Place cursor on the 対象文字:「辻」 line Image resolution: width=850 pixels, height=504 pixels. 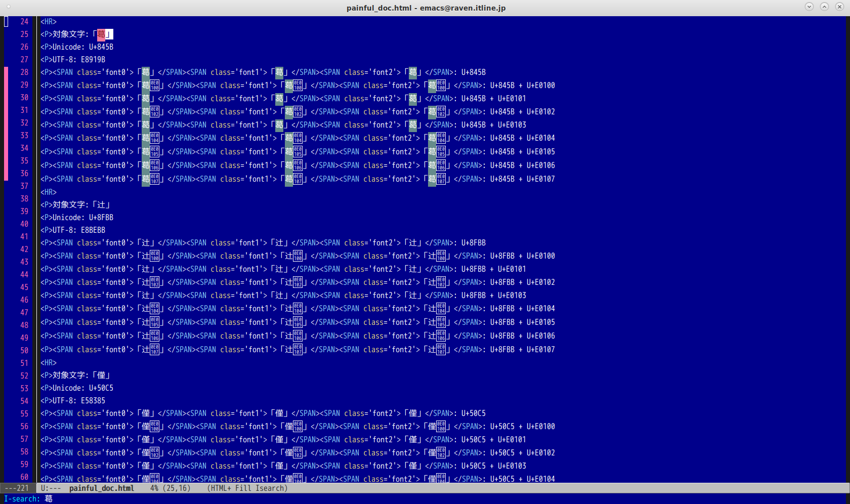76,204
